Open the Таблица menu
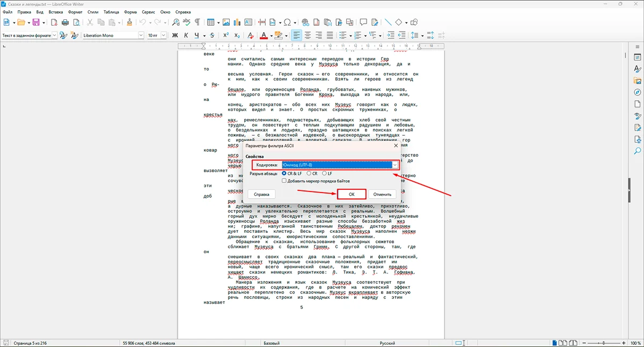 tap(111, 11)
